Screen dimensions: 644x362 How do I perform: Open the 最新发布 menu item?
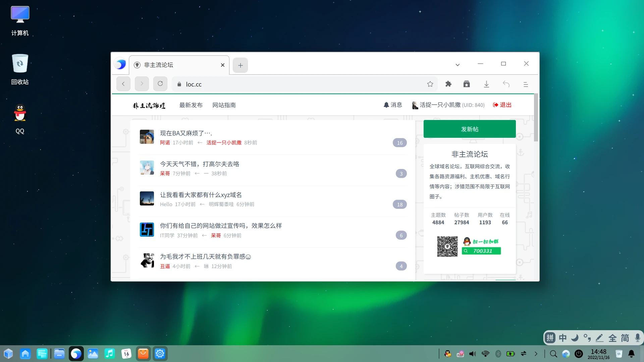coord(191,105)
